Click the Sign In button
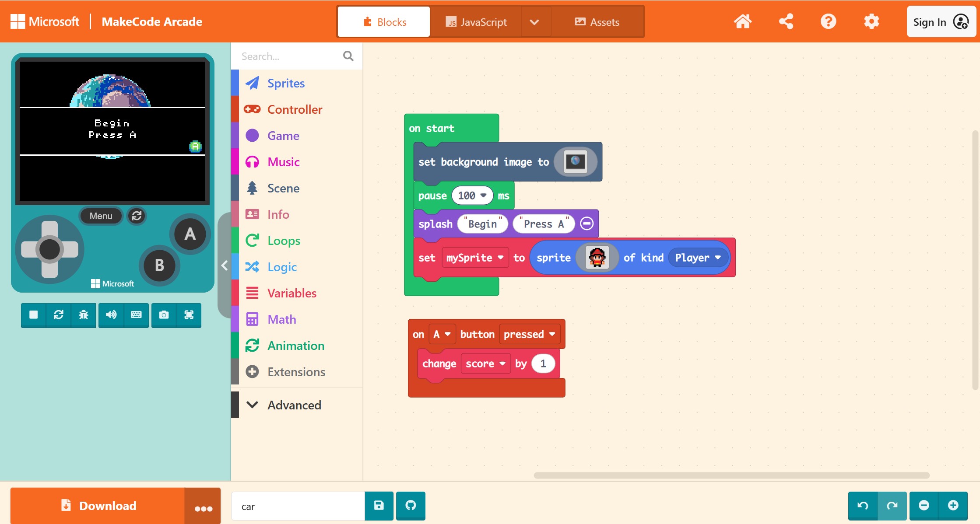 [941, 22]
